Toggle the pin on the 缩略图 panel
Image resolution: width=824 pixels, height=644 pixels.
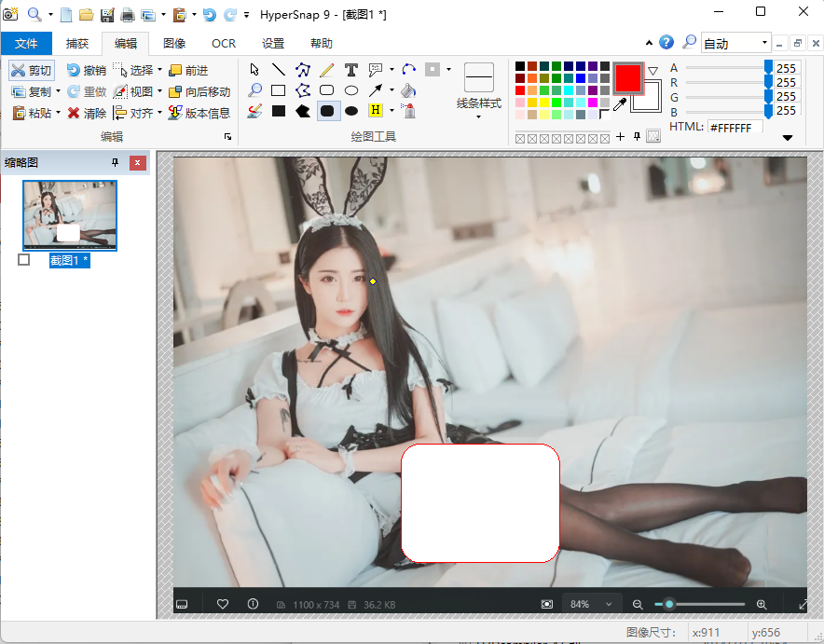pos(116,163)
